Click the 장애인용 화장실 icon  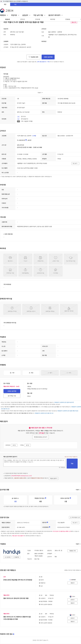tap(50, 309)
